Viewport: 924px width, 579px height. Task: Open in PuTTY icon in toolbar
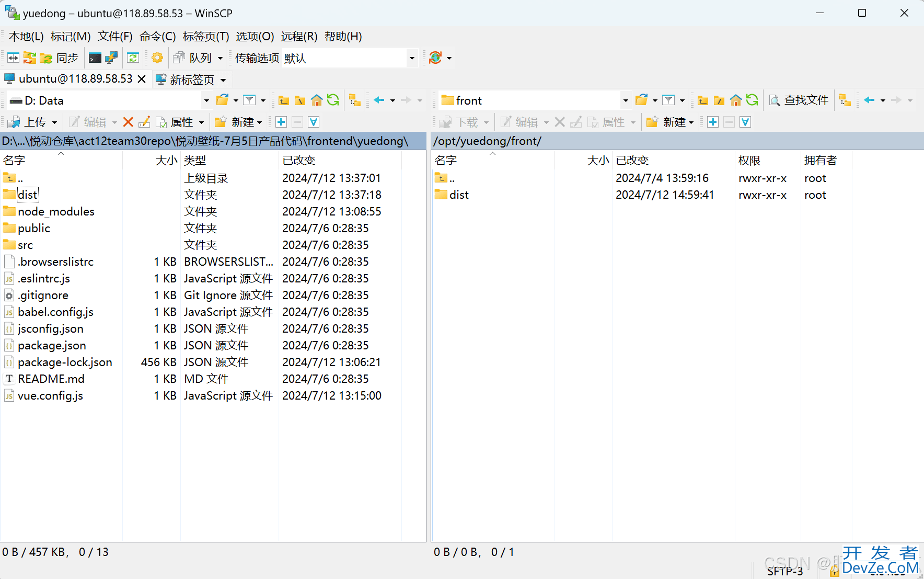pyautogui.click(x=111, y=58)
